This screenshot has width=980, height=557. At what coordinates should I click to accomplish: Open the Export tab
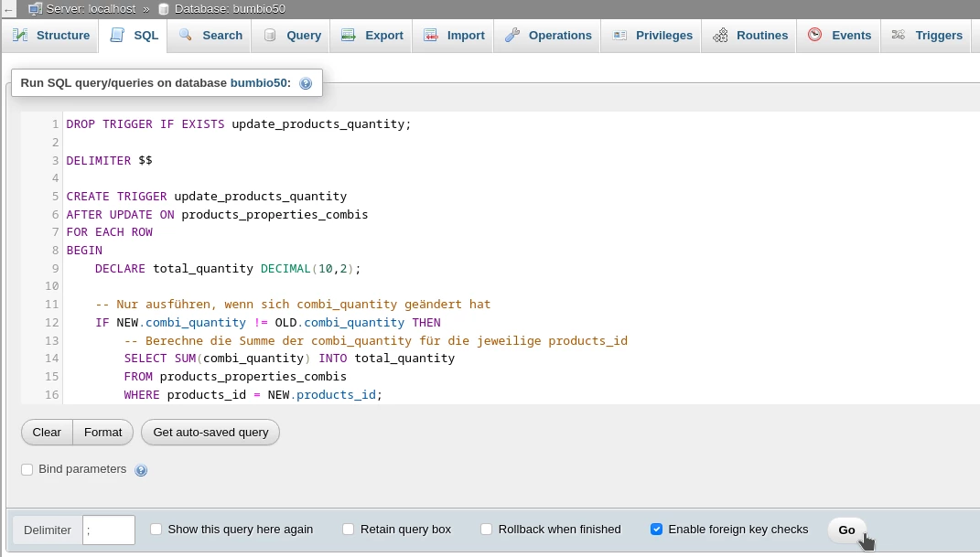[x=372, y=36]
